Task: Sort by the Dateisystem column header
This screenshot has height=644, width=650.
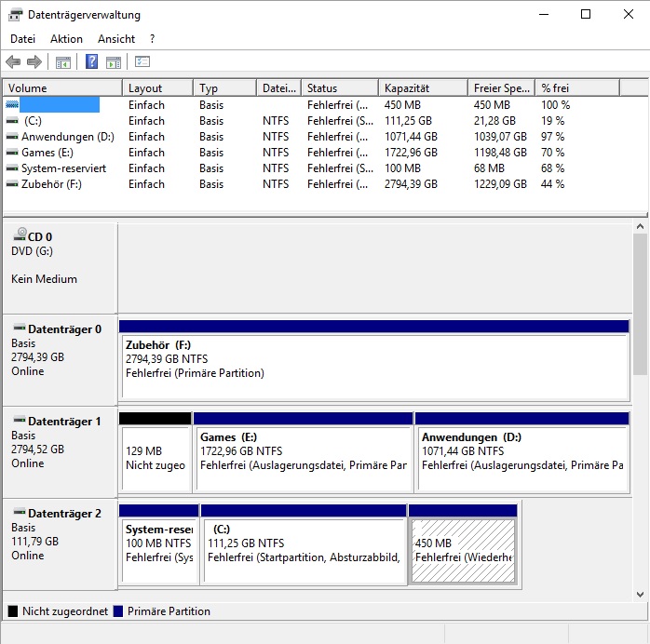Action: (x=279, y=88)
